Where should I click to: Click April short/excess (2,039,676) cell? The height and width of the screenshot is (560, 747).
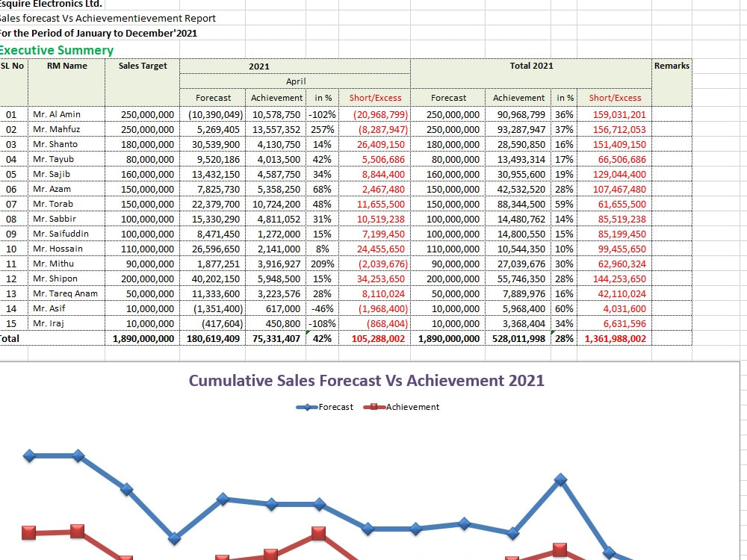[375, 264]
